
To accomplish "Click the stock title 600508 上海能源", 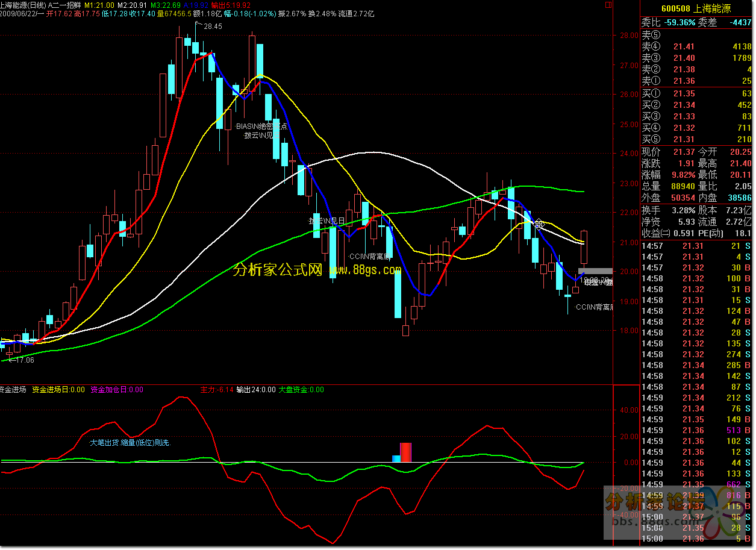I will 696,8.
